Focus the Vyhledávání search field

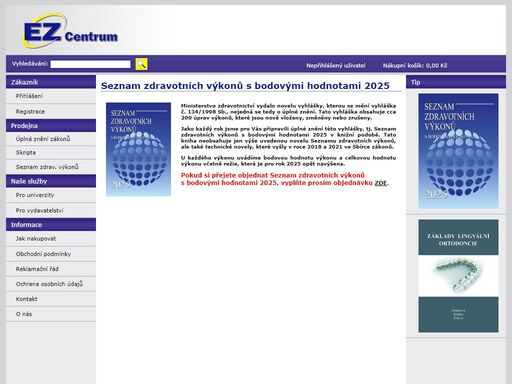90,64
